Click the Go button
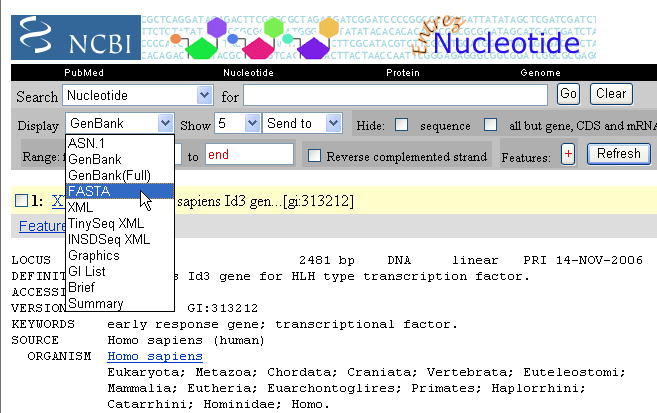657x413 pixels. (x=568, y=93)
